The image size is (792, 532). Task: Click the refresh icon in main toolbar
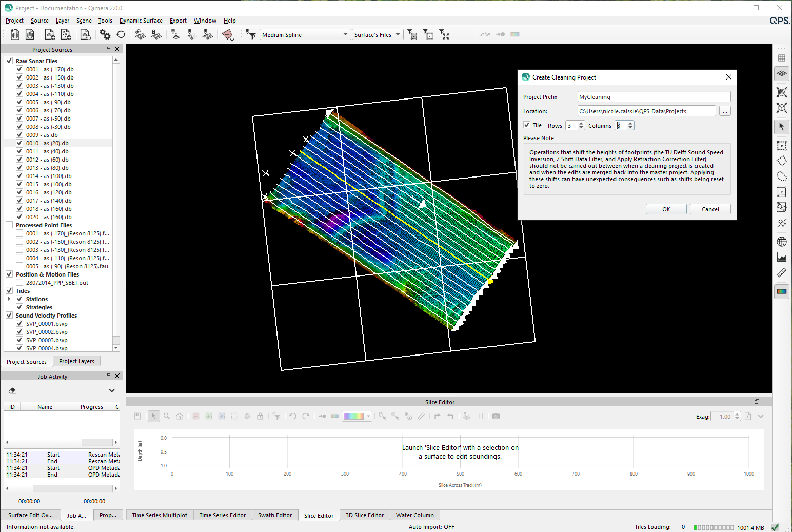(121, 34)
